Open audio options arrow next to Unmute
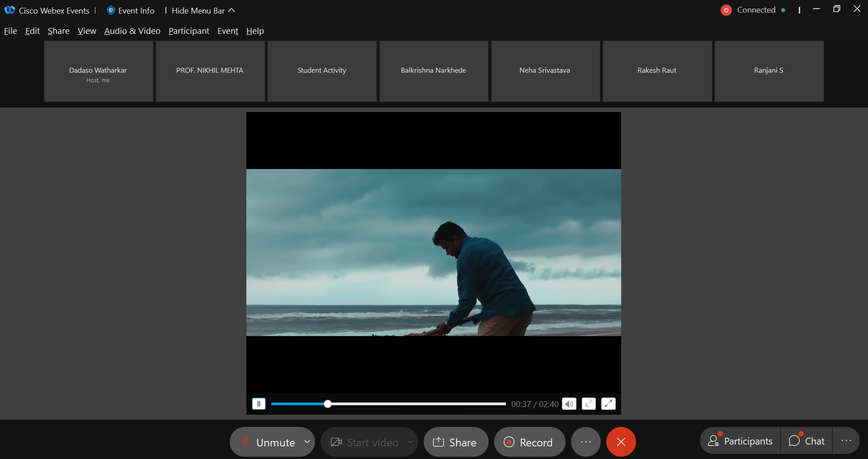868x459 pixels. pyautogui.click(x=307, y=442)
